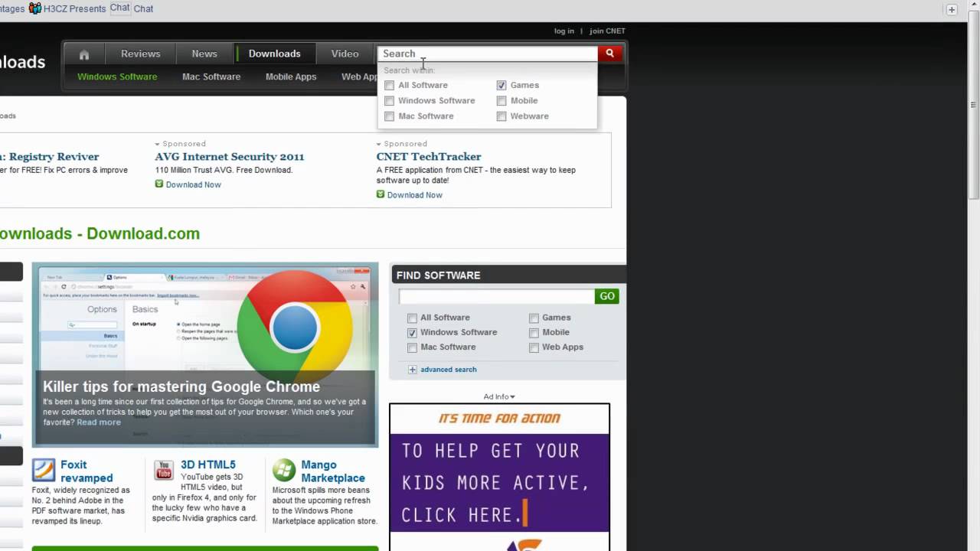Click the log in link
Image resolution: width=980 pixels, height=551 pixels.
(564, 31)
